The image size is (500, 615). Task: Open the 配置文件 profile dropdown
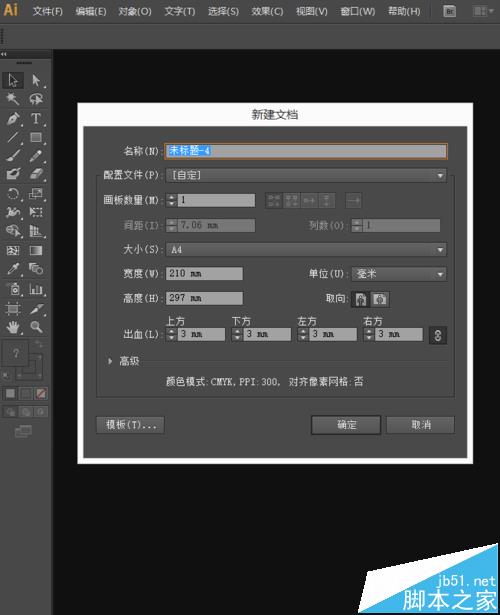pos(306,175)
